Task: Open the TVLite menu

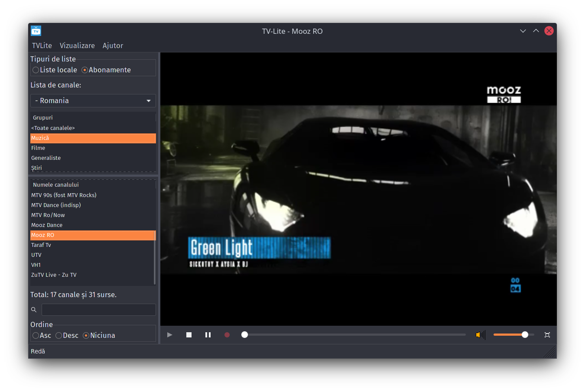Action: point(42,45)
